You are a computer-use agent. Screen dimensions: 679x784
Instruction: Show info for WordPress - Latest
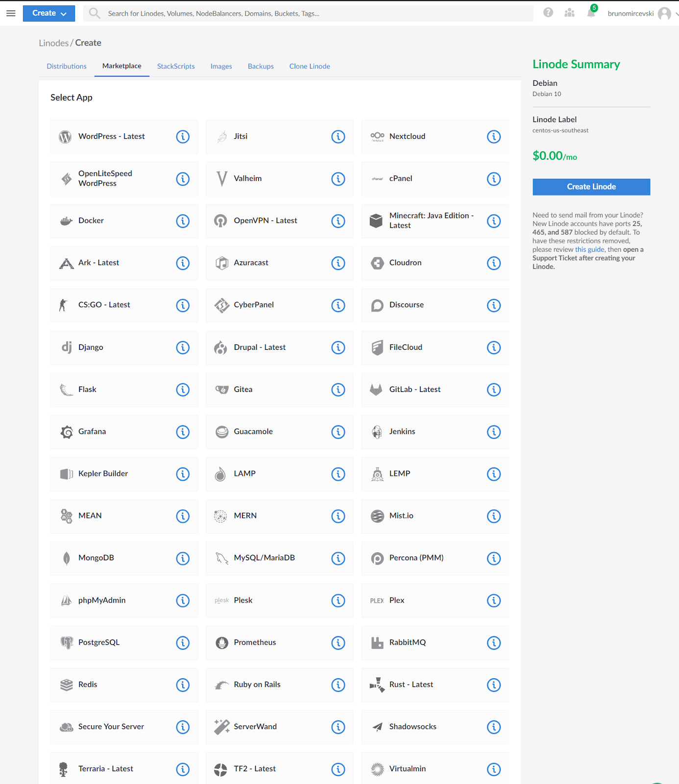tap(183, 137)
